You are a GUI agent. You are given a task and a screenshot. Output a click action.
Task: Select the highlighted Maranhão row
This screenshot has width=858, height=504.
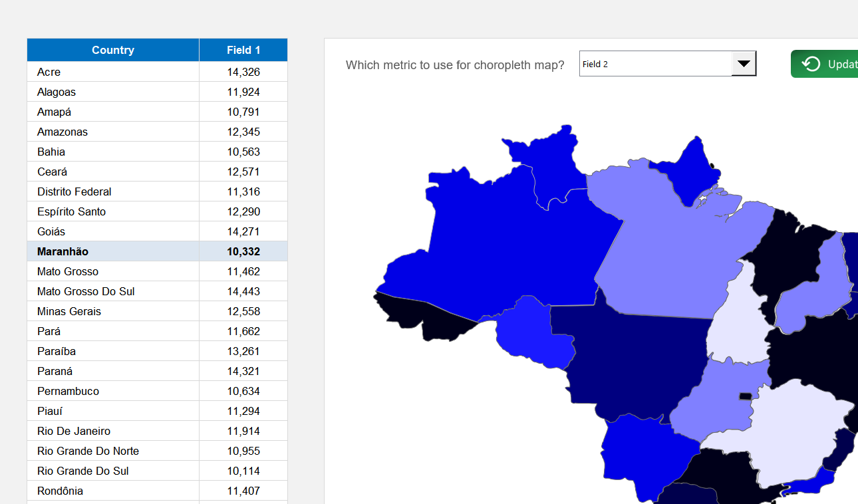click(112, 251)
